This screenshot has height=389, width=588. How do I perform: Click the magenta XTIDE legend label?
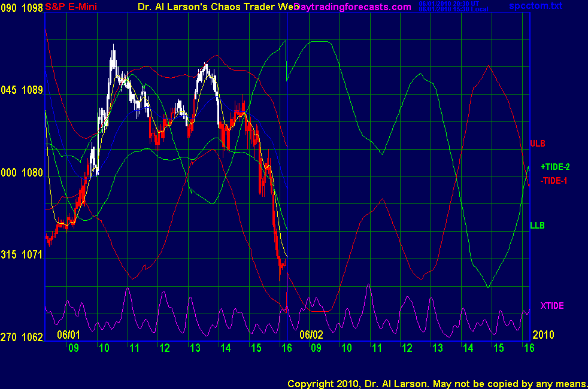pyautogui.click(x=552, y=306)
